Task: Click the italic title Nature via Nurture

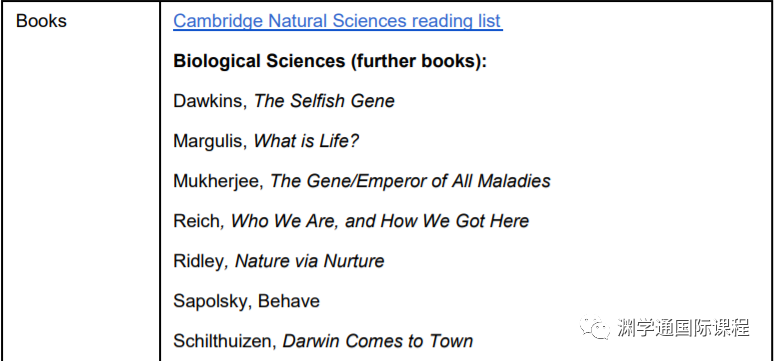Action: point(310,261)
